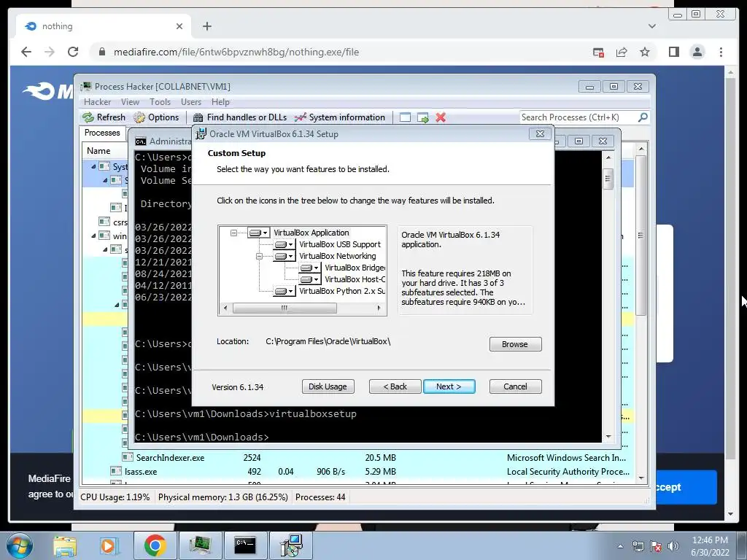Select VirtualBox Networking tree label
747x560 pixels.
(337, 256)
